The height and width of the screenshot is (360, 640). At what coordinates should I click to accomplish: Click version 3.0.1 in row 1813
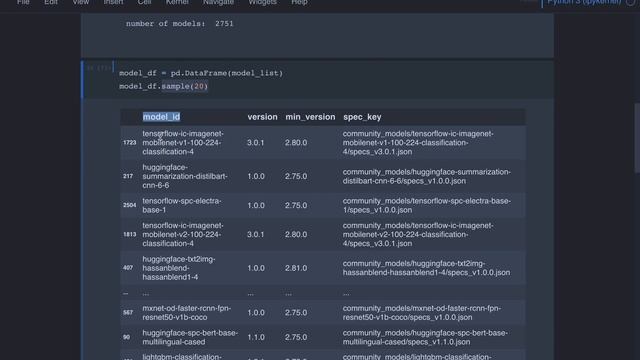click(256, 235)
